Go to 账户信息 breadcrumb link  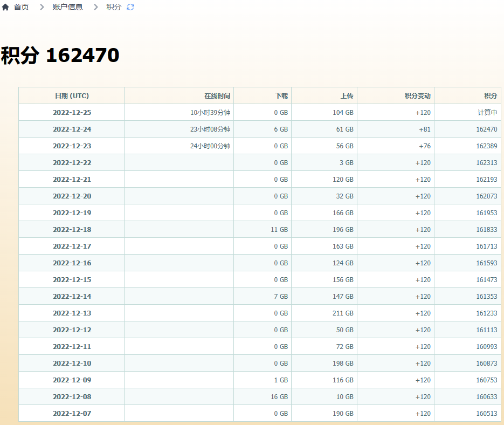(67, 7)
